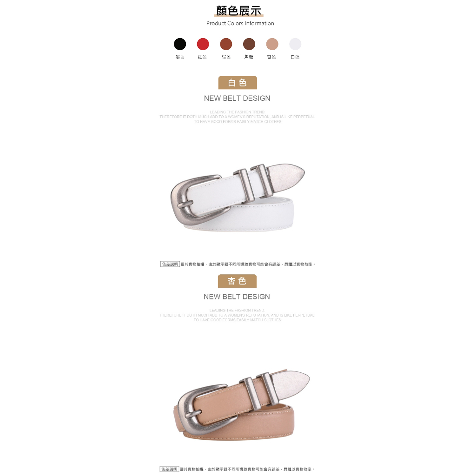Click the gold 白色 section badge
The height and width of the screenshot is (476, 476).
238,83
